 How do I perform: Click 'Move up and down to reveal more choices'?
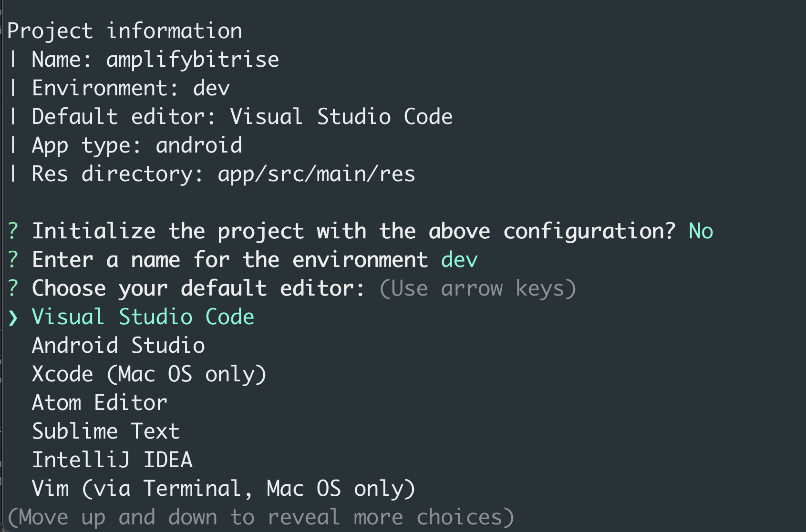[x=261, y=518]
